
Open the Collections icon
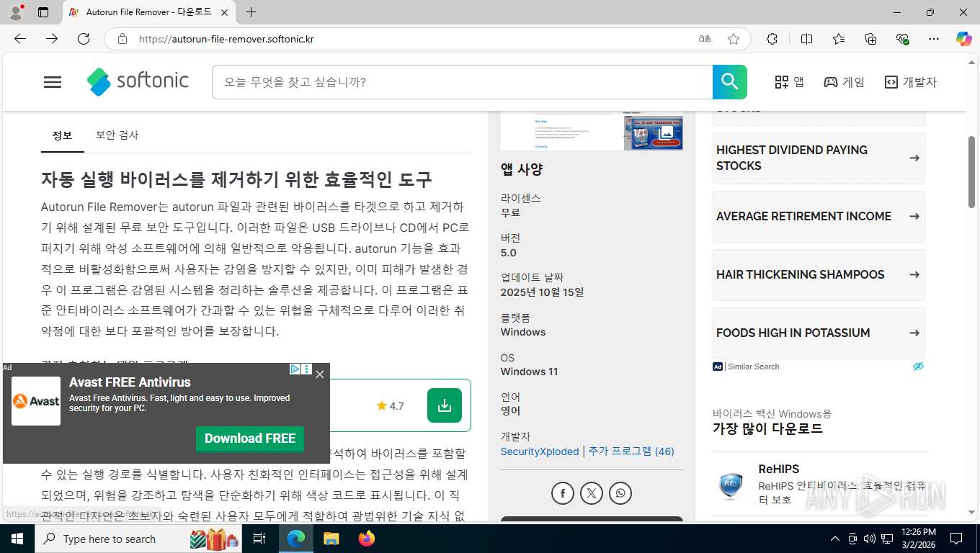click(870, 39)
